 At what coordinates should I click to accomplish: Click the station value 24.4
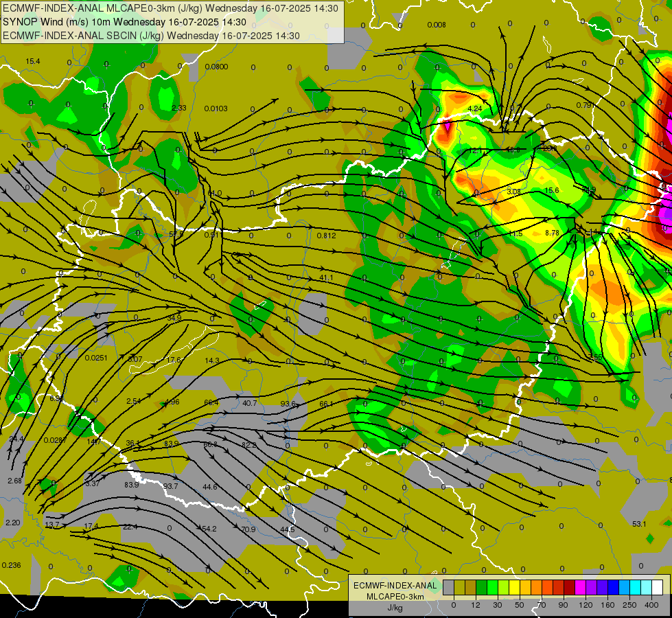(x=16, y=439)
